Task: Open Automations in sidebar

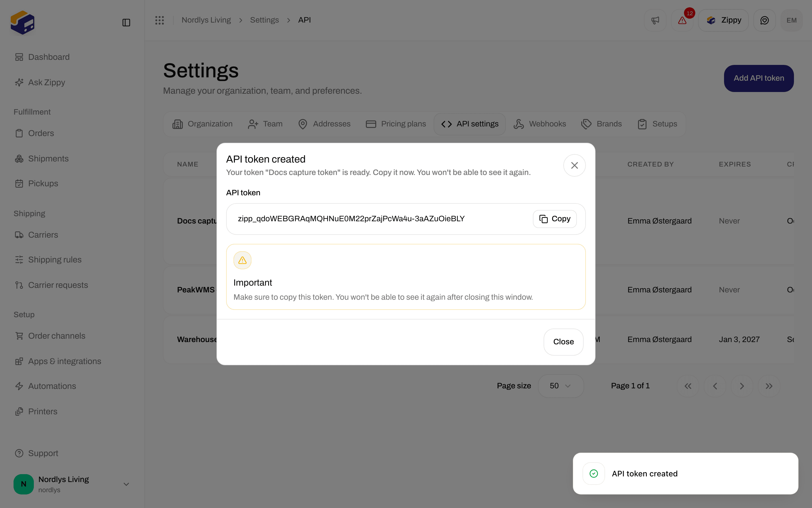Action: pyautogui.click(x=45, y=386)
